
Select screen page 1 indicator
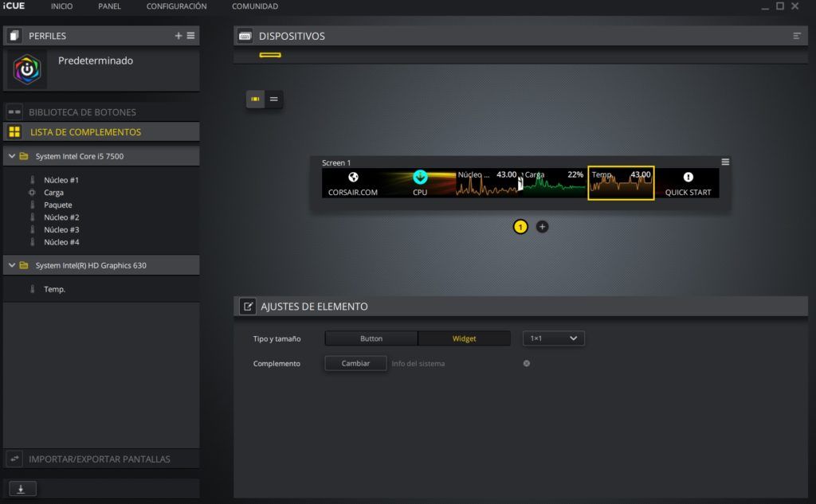point(520,227)
